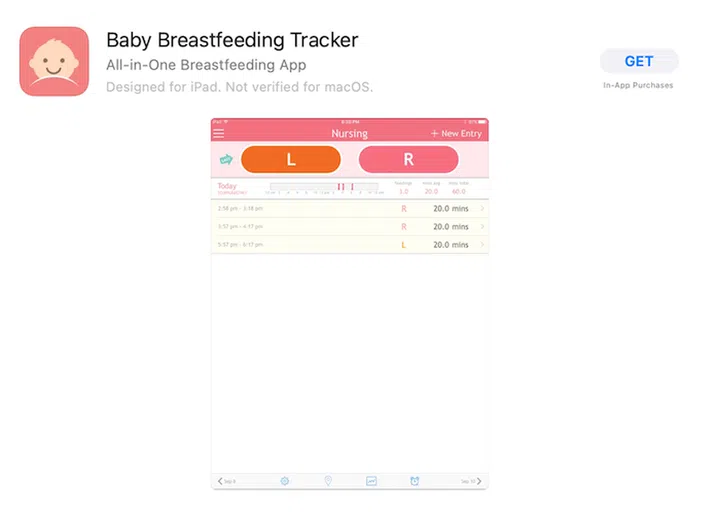Click the Today timeline bar
This screenshot has height=515, width=720.
coord(323,187)
